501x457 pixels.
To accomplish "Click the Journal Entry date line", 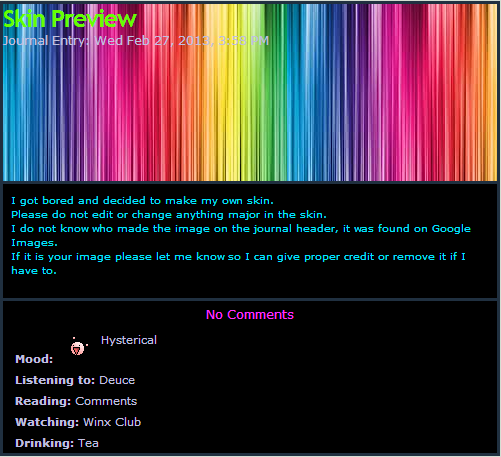I will coord(136,41).
